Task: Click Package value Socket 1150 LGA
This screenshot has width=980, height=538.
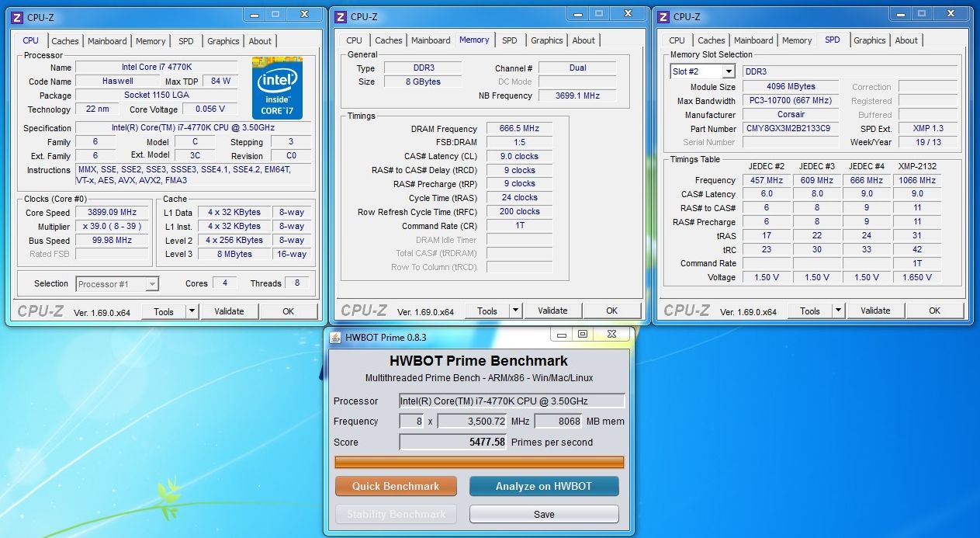Action: 157,95
